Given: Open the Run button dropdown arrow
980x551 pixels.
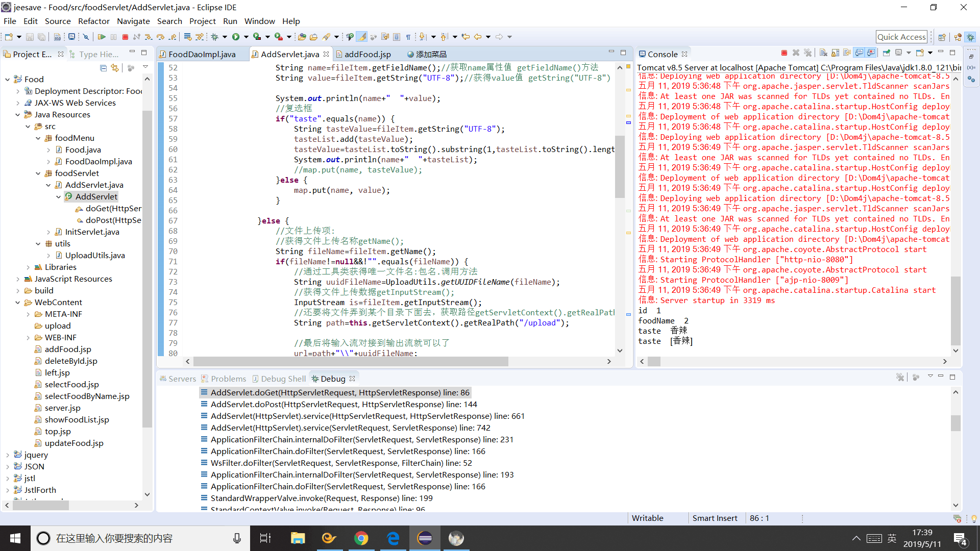Looking at the screenshot, I should coord(246,37).
